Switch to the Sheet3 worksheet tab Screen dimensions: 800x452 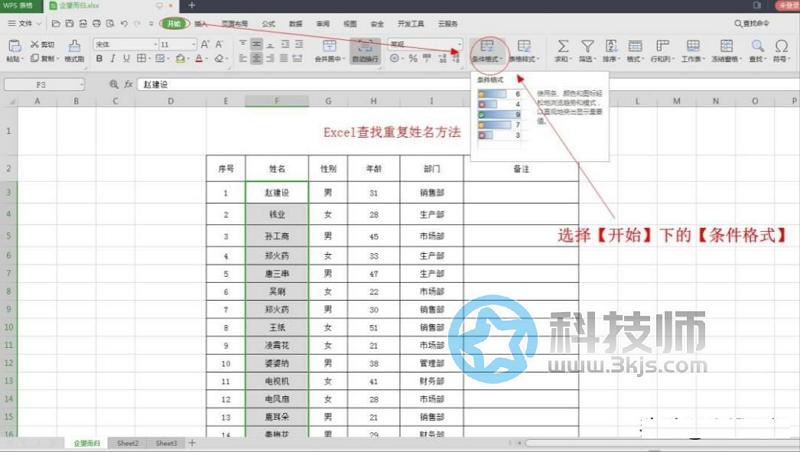click(x=166, y=443)
